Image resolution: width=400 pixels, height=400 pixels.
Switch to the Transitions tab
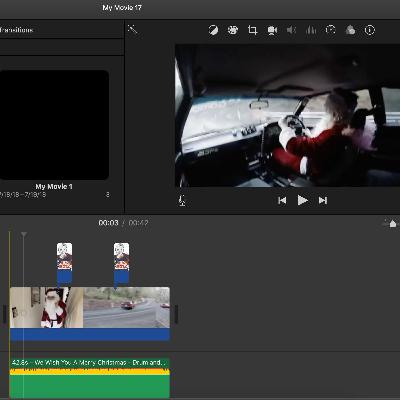tap(17, 30)
